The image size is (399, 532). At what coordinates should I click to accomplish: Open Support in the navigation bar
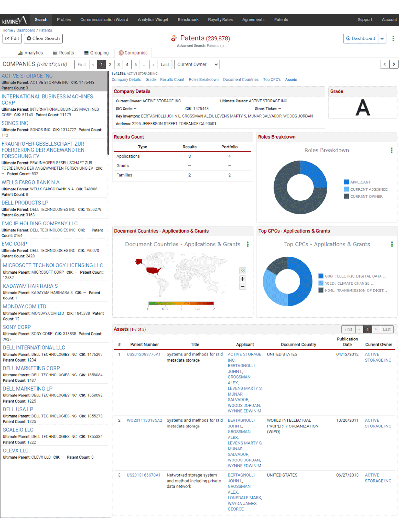[365, 20]
